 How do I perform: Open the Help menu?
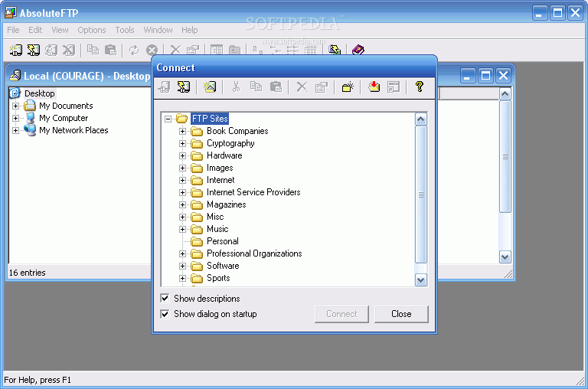(189, 30)
